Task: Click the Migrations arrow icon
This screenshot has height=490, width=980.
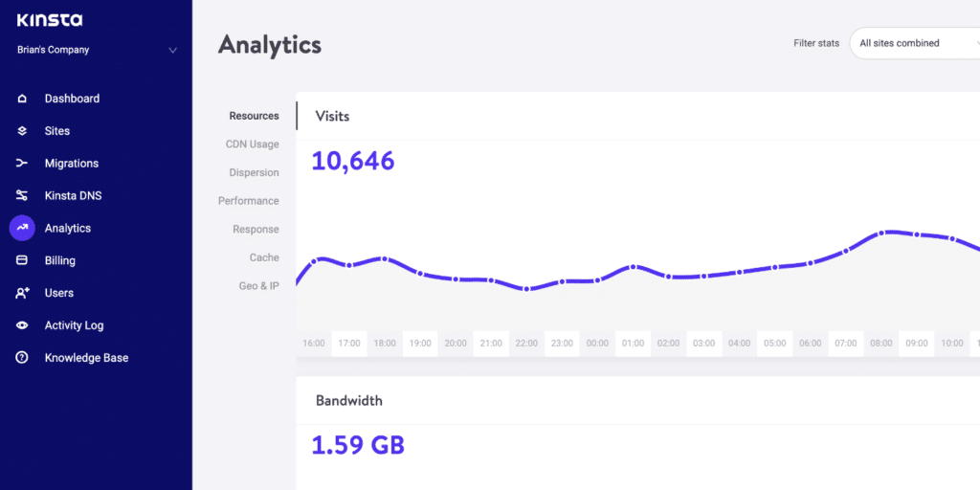Action: [22, 164]
